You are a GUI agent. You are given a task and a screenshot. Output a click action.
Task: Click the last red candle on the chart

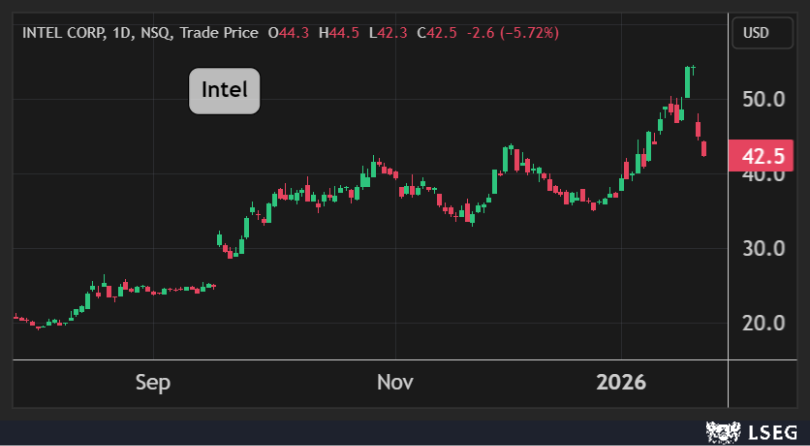[x=705, y=148]
